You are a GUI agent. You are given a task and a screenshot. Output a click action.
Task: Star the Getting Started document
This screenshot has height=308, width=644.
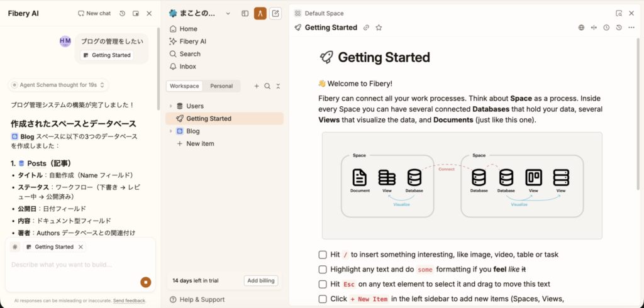tap(379, 28)
